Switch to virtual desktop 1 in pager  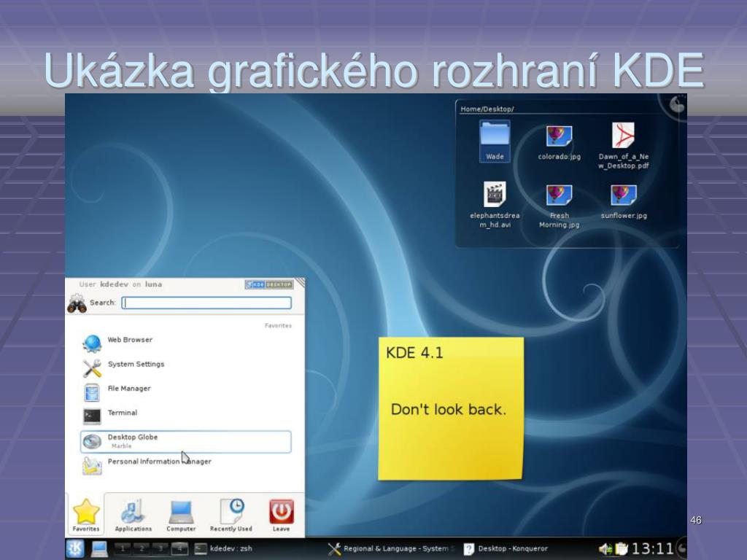point(123,548)
